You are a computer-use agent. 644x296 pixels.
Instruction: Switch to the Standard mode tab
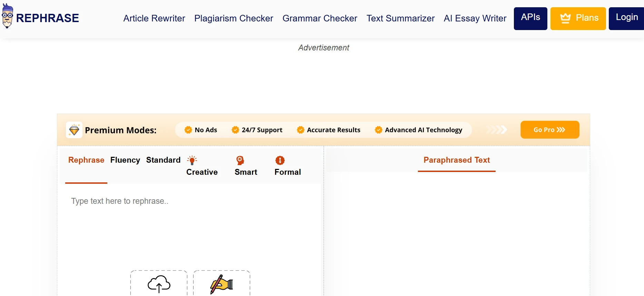[x=163, y=160]
